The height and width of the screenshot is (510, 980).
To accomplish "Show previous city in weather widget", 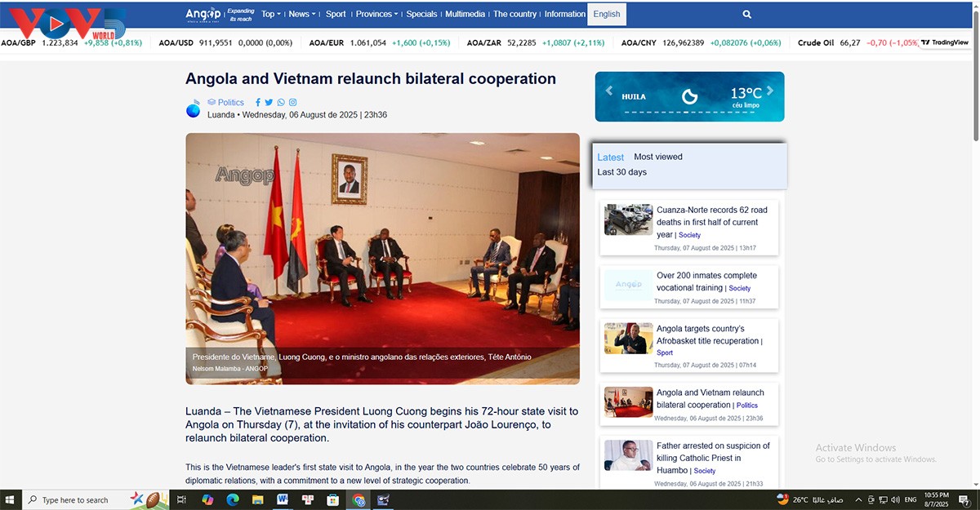I will 608,91.
